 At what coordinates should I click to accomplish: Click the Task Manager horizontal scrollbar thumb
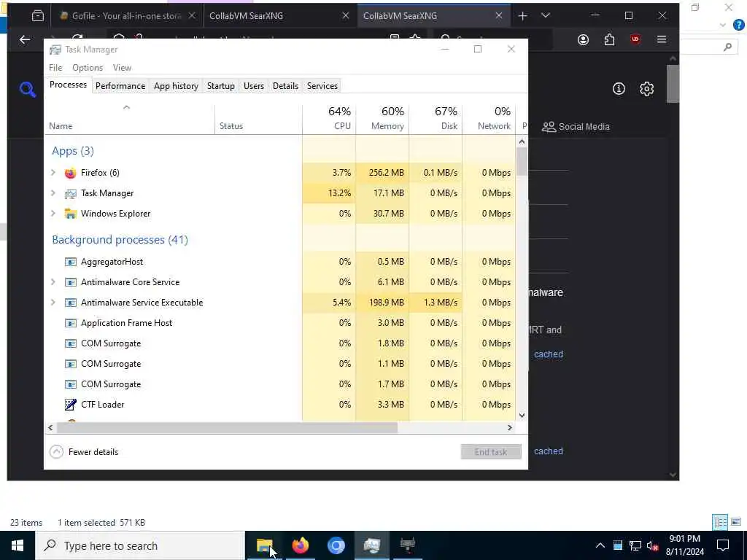(x=227, y=427)
